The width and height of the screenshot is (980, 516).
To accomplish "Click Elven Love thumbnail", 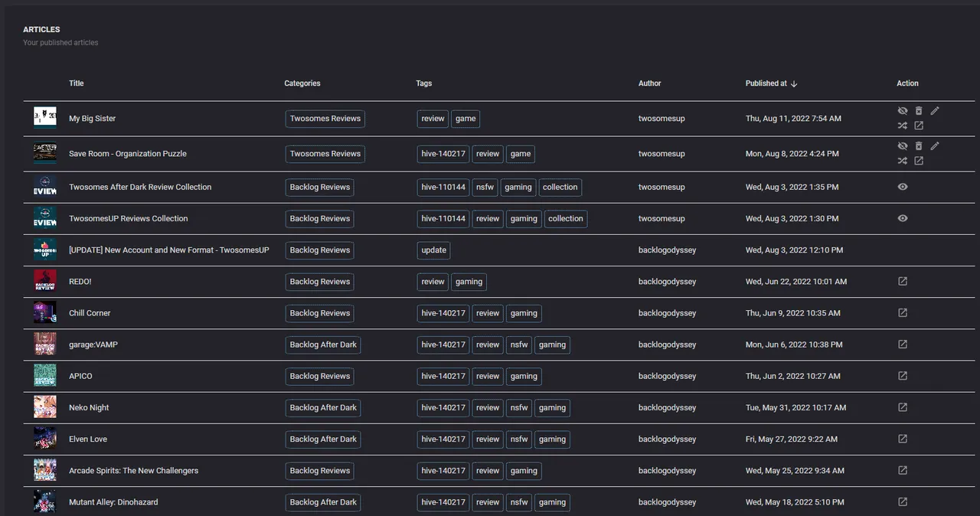I will pyautogui.click(x=45, y=438).
